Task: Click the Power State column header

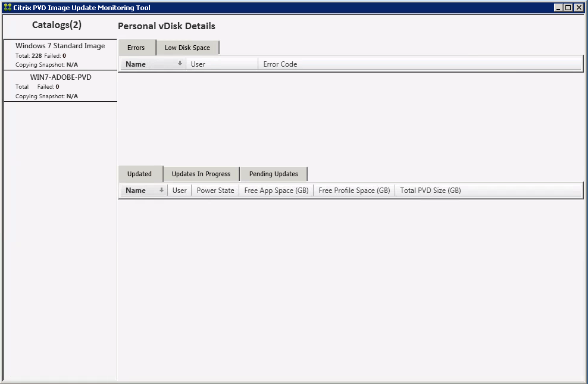Action: click(215, 190)
